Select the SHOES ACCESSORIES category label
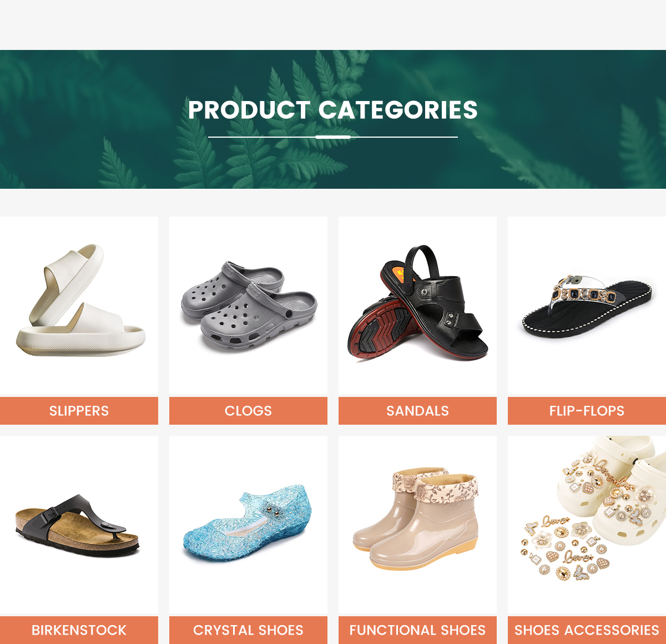Image resolution: width=666 pixels, height=644 pixels. click(587, 630)
